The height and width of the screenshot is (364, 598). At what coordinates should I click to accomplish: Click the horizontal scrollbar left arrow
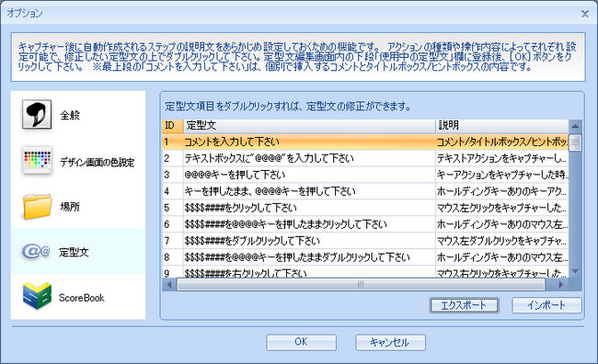pos(169,284)
